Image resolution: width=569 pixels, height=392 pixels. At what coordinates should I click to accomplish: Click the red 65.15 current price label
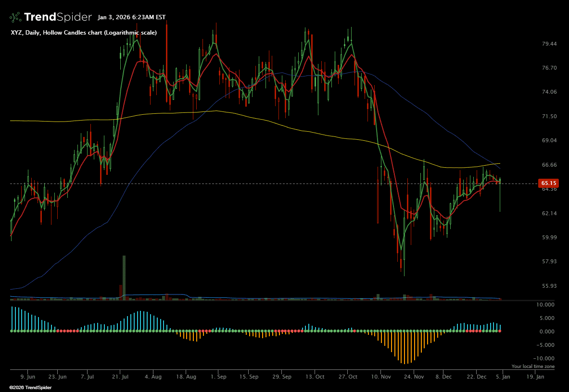(549, 183)
